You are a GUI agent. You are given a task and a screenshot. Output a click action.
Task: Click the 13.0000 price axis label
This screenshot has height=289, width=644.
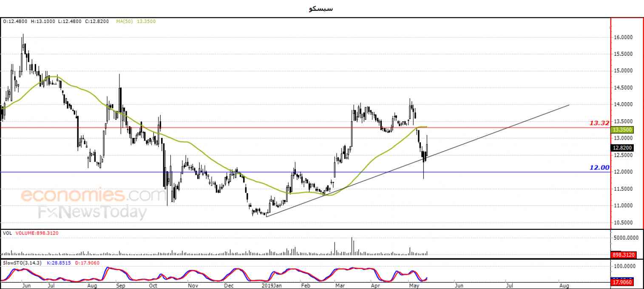tap(624, 138)
